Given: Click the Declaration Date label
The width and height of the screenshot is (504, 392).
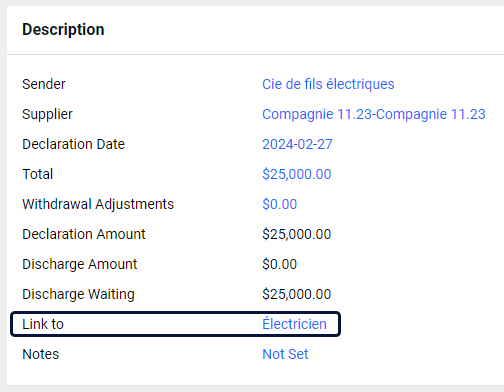Looking at the screenshot, I should tap(73, 144).
